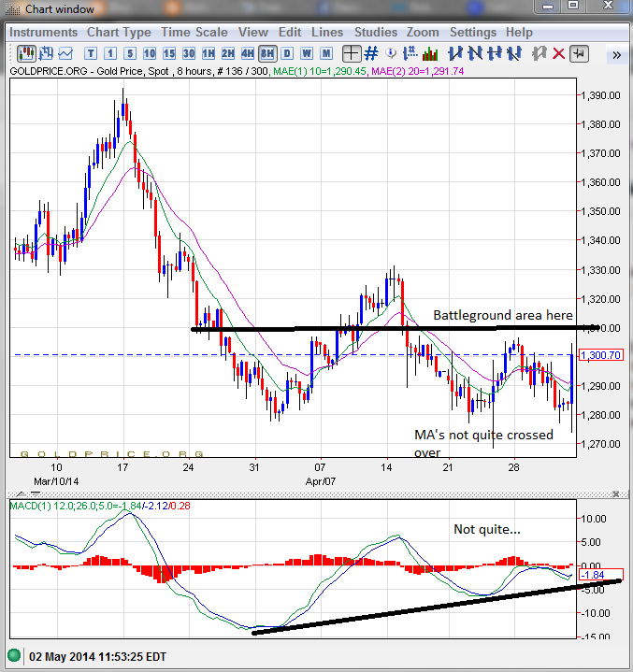
Task: Switch to 30-minute time scale
Action: click(x=189, y=53)
